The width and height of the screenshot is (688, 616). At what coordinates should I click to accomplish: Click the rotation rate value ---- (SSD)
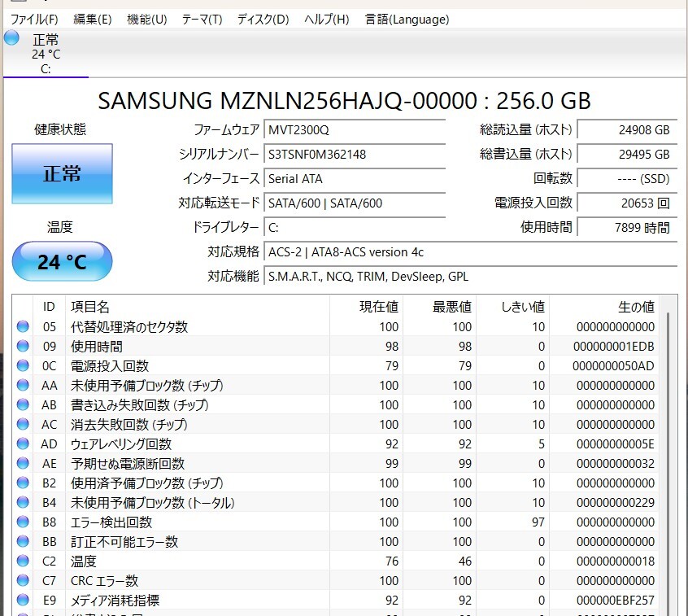click(627, 179)
